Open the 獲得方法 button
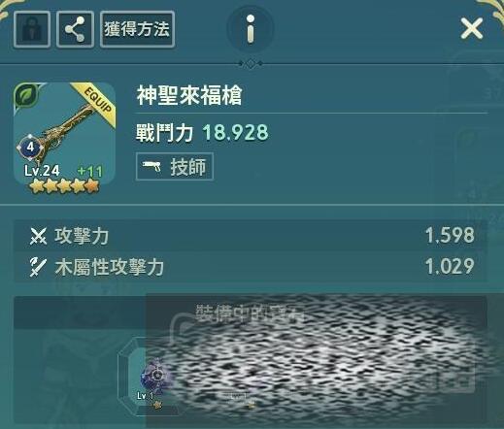504x429 pixels. click(x=137, y=29)
